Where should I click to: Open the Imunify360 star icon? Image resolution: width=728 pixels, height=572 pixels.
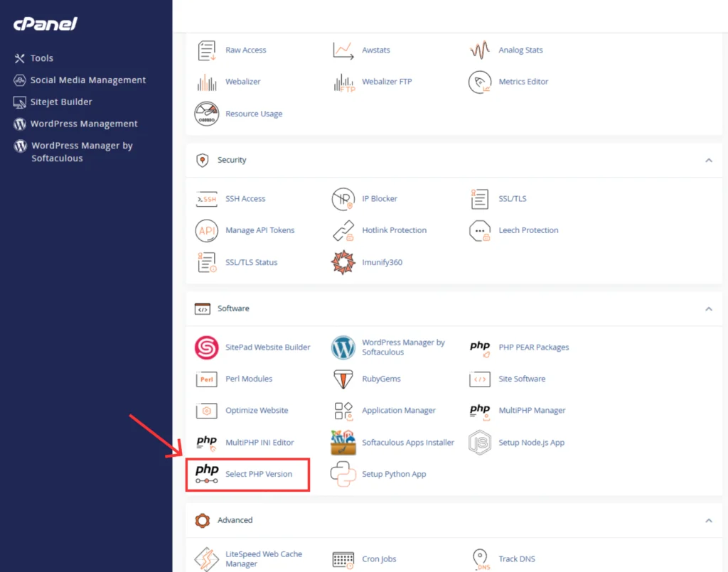343,262
